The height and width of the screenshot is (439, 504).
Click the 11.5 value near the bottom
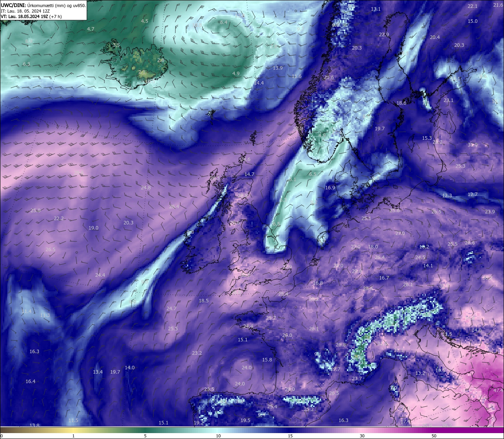pyautogui.click(x=73, y=420)
